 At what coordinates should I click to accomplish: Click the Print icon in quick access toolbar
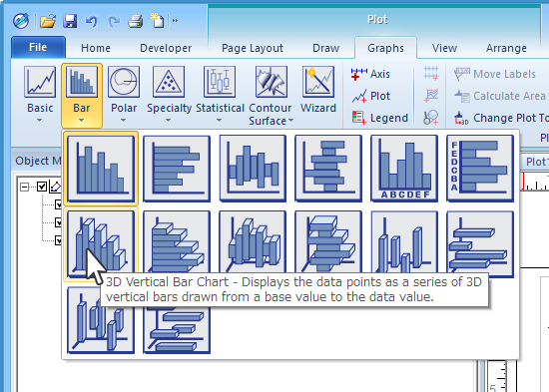pos(135,21)
